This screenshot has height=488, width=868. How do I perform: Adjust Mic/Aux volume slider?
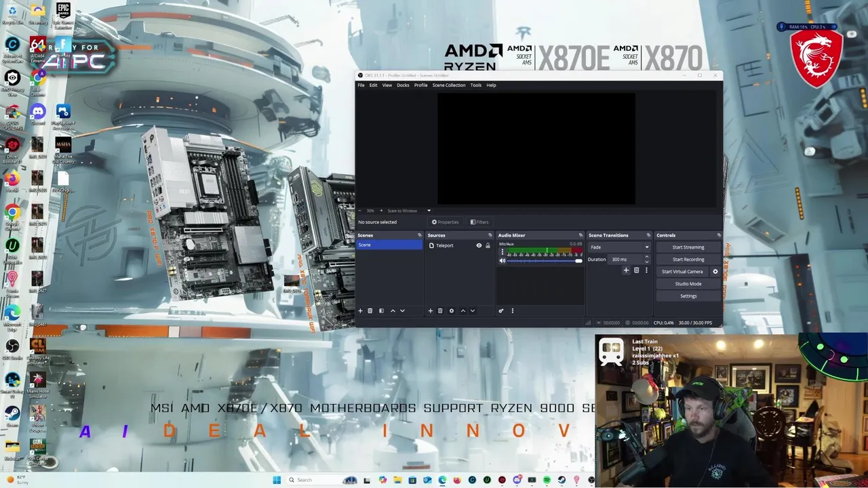[545, 261]
